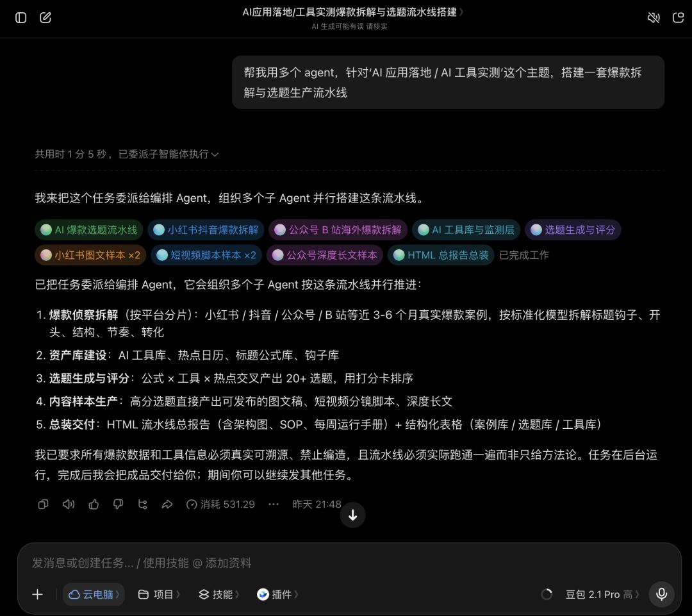Open the AI 爆款选题流水线 agent chip
Image resolution: width=692 pixels, height=616 pixels.
coord(88,229)
